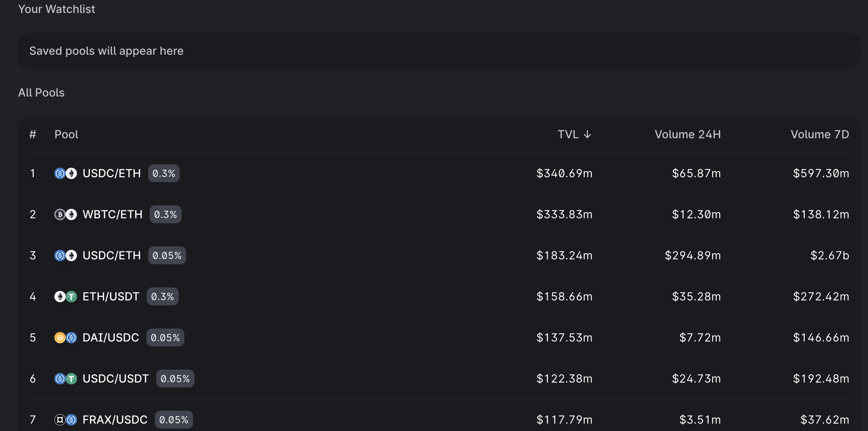The width and height of the screenshot is (868, 431).
Task: Click the 0.3% fee badge on ETH/USDT
Action: point(163,297)
